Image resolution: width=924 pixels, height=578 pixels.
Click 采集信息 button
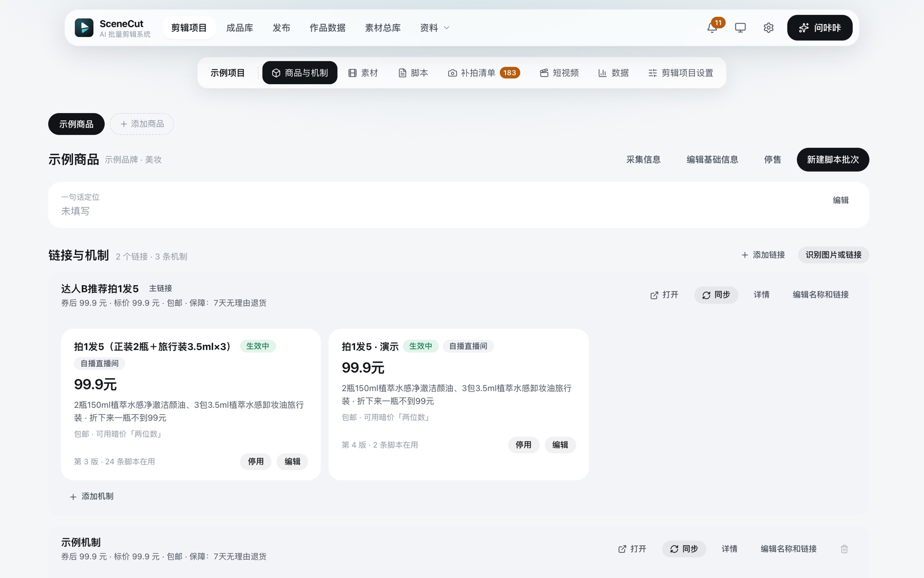pos(643,160)
